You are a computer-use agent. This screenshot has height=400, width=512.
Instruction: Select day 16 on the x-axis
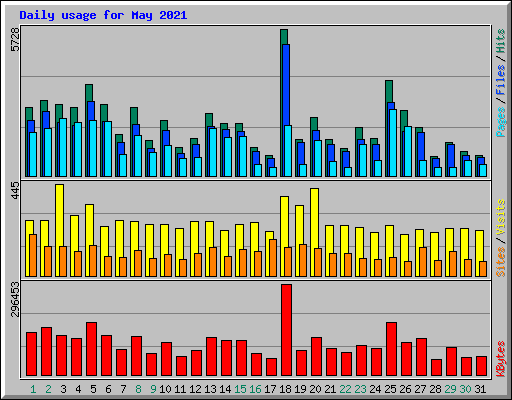click(x=255, y=389)
